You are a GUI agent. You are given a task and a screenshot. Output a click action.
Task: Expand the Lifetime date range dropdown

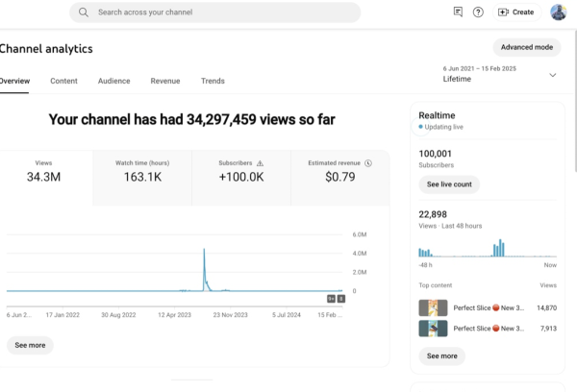[x=552, y=75]
